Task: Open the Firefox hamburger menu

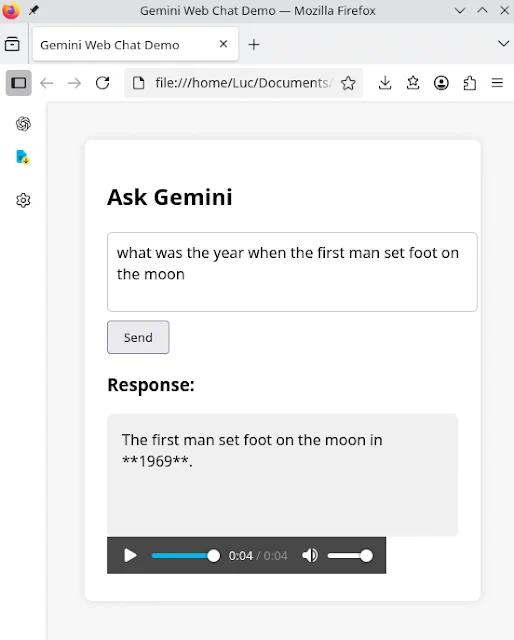Action: (497, 83)
